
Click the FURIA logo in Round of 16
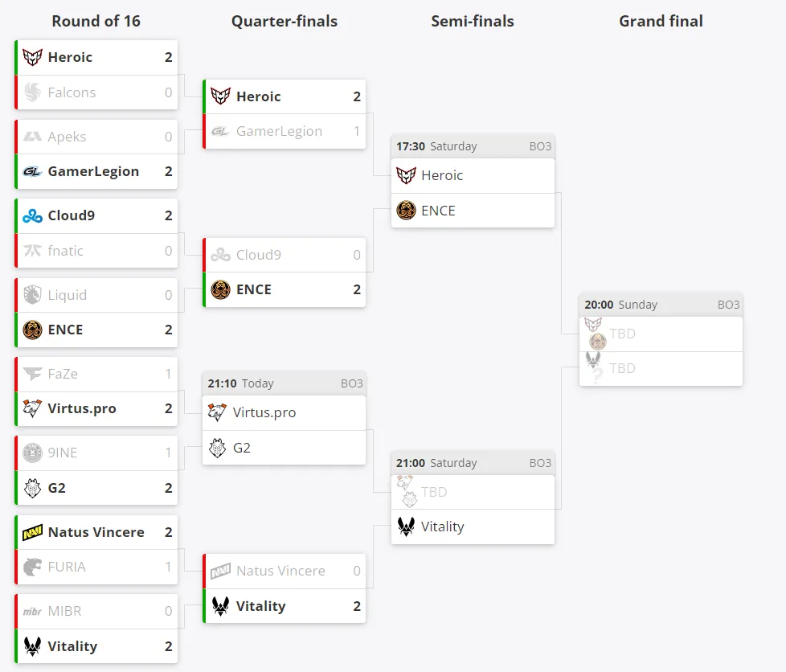click(x=33, y=567)
